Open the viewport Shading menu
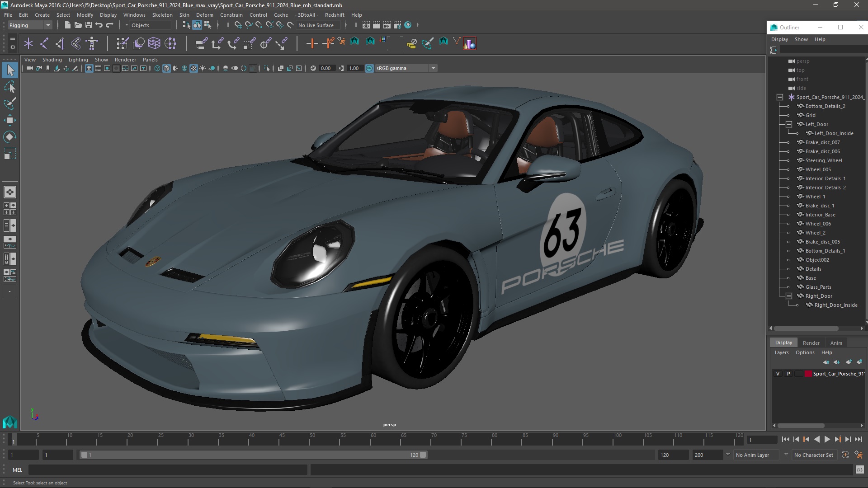 [52, 60]
